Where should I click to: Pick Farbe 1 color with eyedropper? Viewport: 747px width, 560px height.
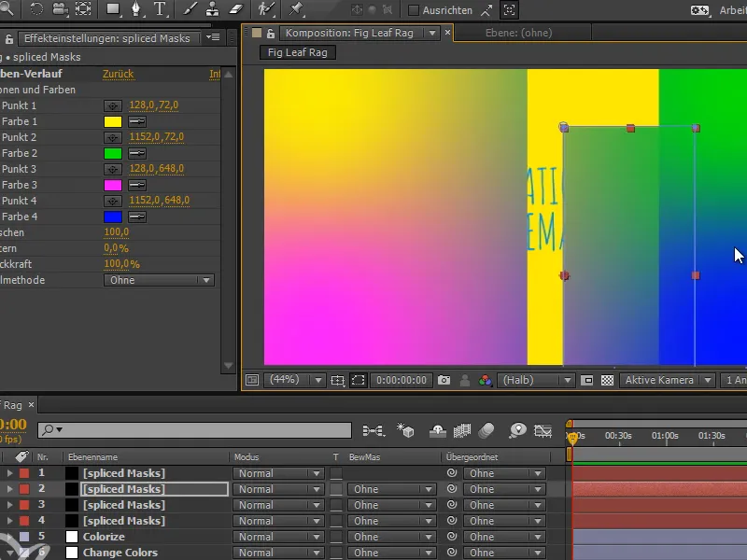[x=136, y=122]
